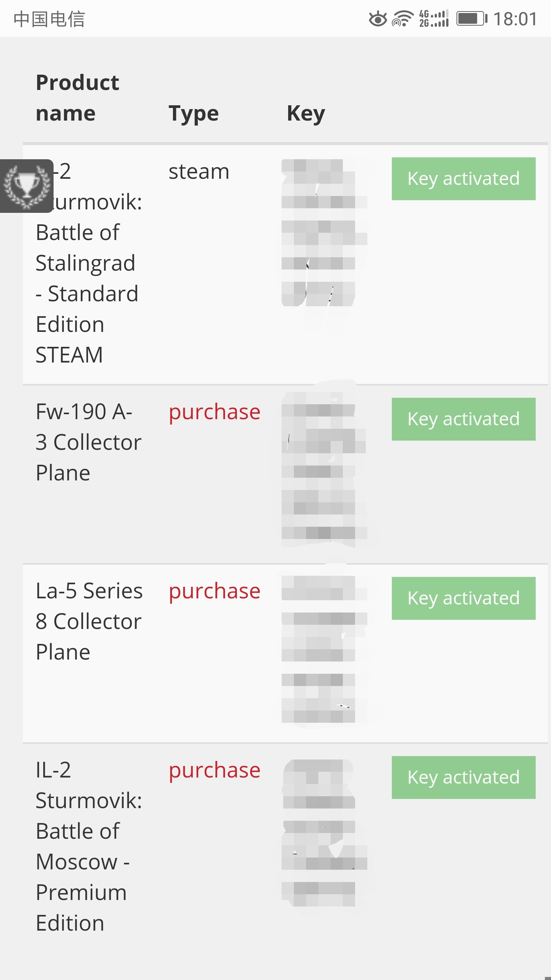Select the Type column header
Image resolution: width=551 pixels, height=980 pixels.
194,114
